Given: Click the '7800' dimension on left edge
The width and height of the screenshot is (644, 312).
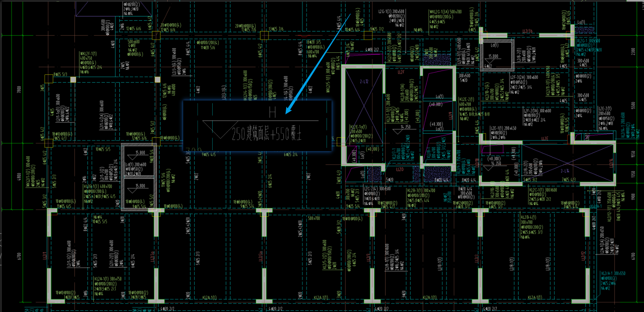Looking at the screenshot, I should 19,89.
